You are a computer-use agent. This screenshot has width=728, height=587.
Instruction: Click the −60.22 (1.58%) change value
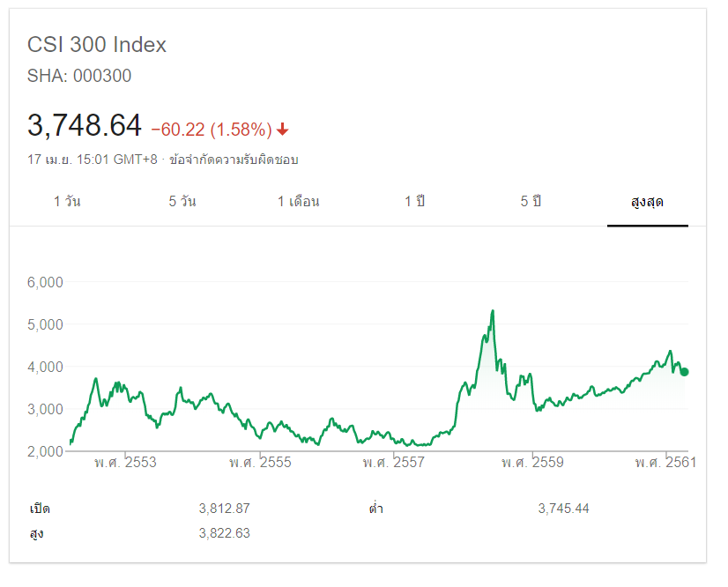pyautogui.click(x=212, y=130)
